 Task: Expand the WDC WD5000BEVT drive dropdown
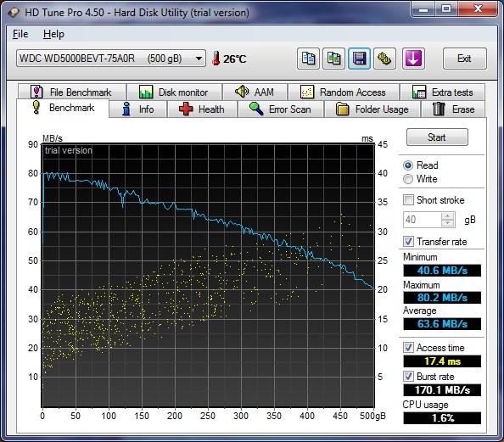[199, 59]
